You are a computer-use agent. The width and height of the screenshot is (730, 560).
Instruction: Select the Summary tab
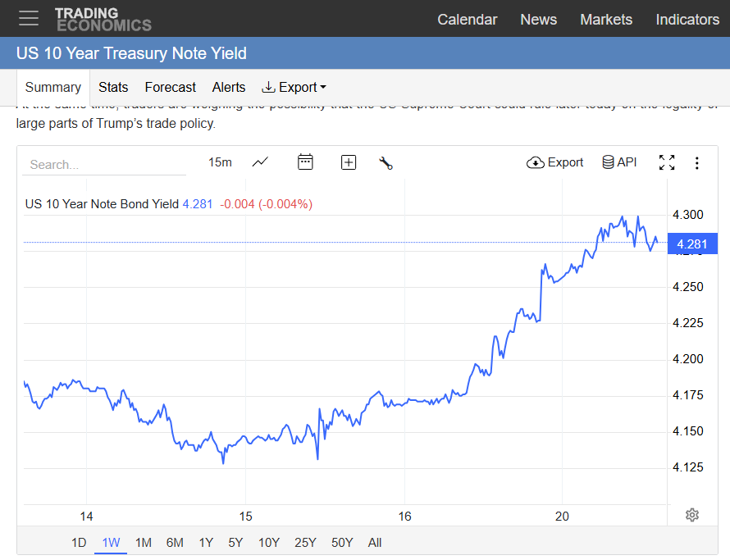tap(53, 88)
